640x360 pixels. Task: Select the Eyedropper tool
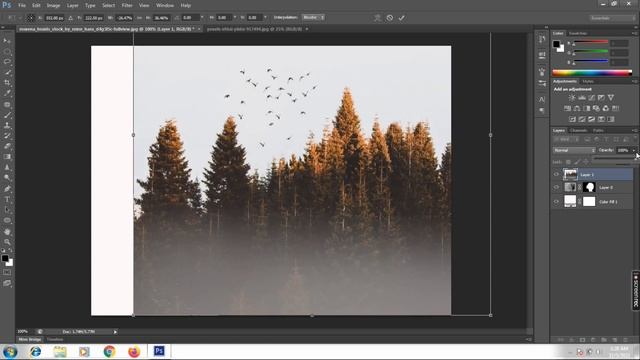(7, 93)
